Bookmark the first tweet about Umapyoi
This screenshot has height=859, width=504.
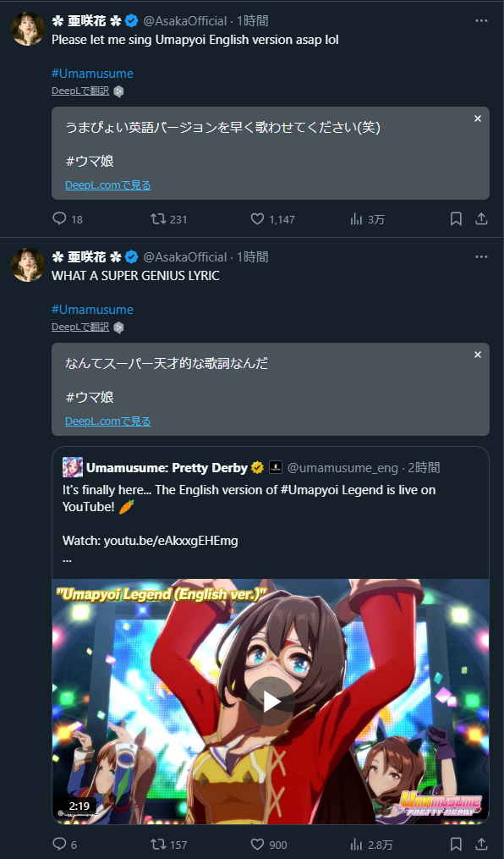tap(456, 219)
